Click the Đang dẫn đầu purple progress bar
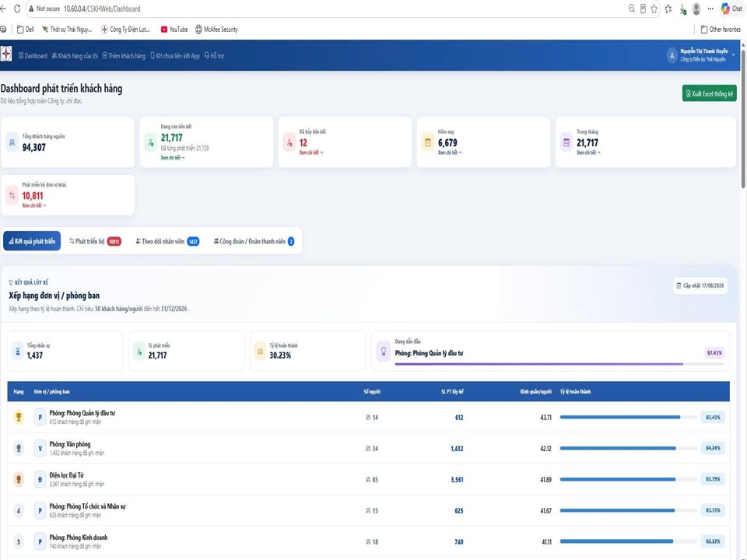747x560 pixels. pyautogui.click(x=559, y=364)
